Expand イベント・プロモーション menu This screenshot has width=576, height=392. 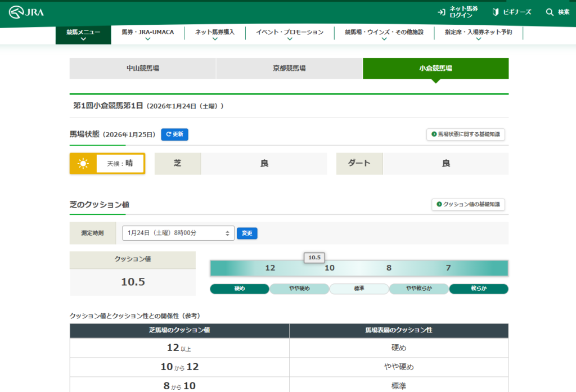point(290,34)
